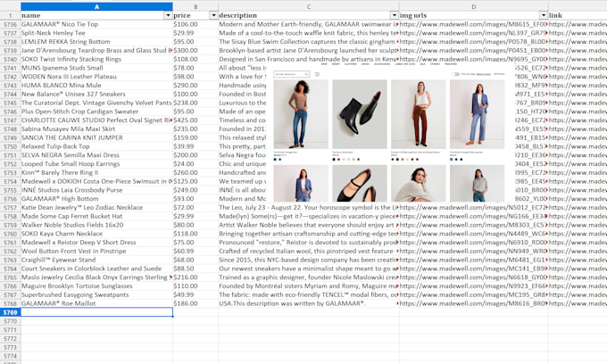
Task: Select the empty active cell in row 5769
Action: [x=96, y=312]
